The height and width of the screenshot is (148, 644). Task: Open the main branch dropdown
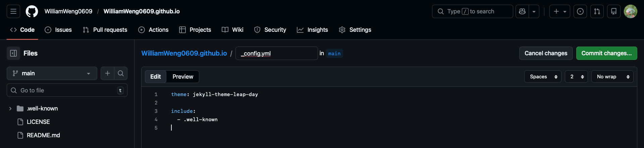point(52,73)
